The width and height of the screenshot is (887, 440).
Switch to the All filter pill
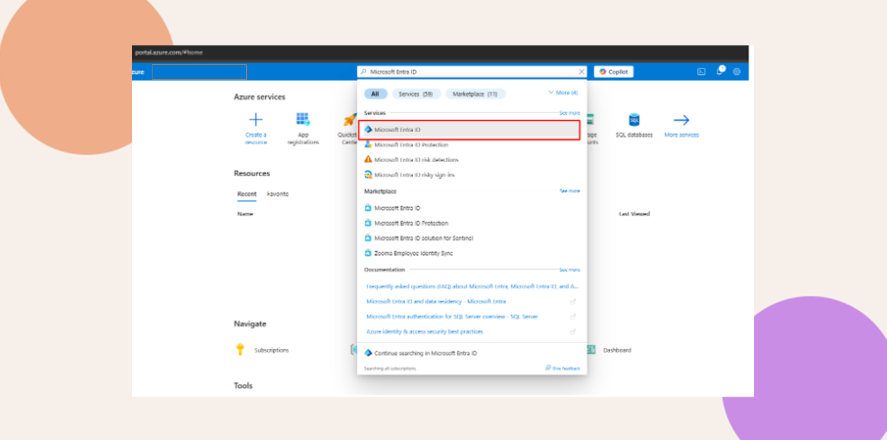375,94
